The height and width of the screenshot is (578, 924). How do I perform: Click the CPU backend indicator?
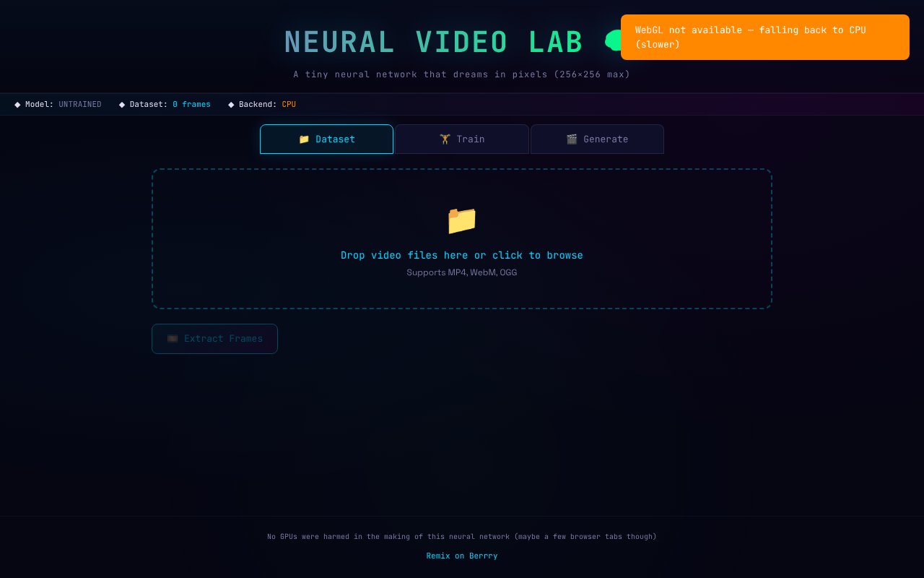tap(289, 104)
